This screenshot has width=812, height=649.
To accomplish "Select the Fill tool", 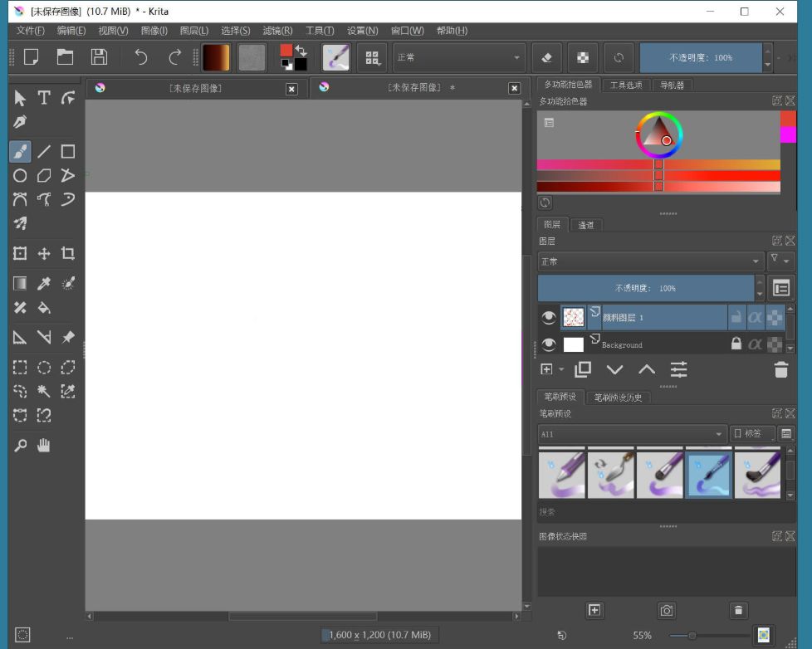I will coord(43,307).
